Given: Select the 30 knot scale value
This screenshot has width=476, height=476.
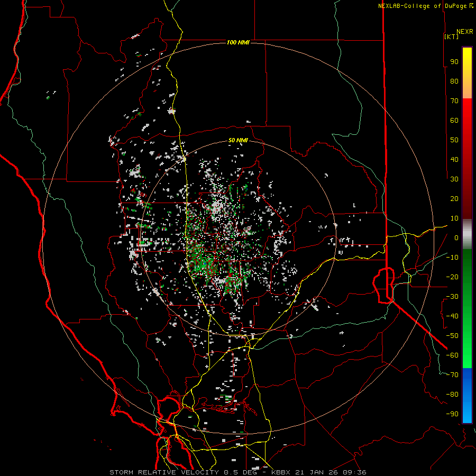Looking at the screenshot, I should point(454,179).
